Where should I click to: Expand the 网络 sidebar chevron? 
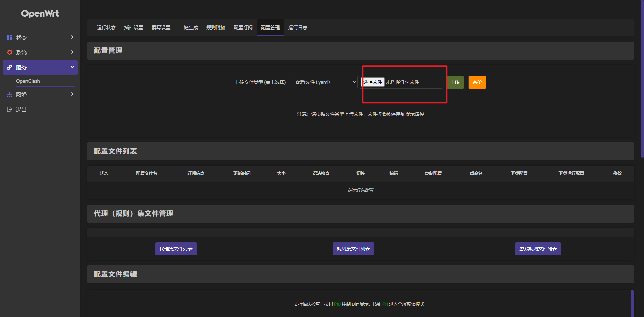pos(72,94)
